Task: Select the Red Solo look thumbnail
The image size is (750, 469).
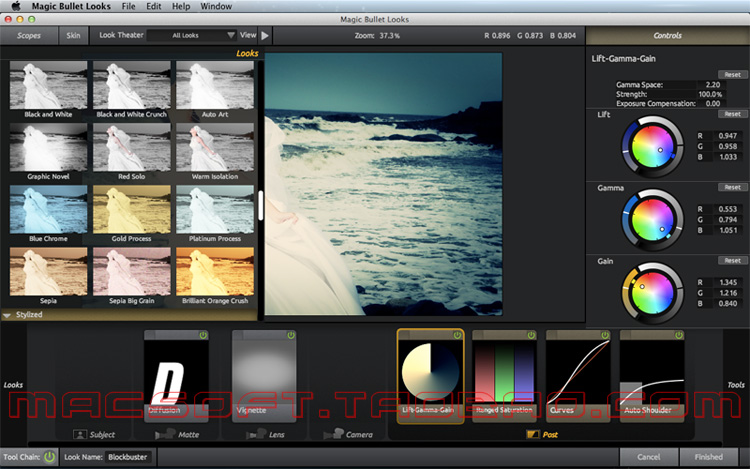Action: [x=132, y=147]
